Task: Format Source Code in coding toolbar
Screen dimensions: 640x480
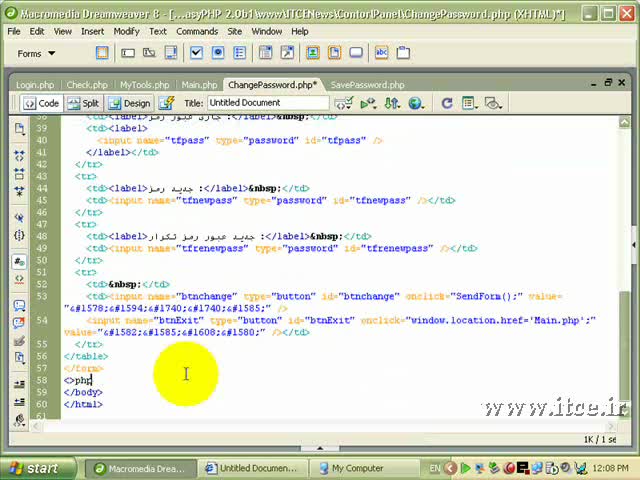Action: tap(19, 419)
